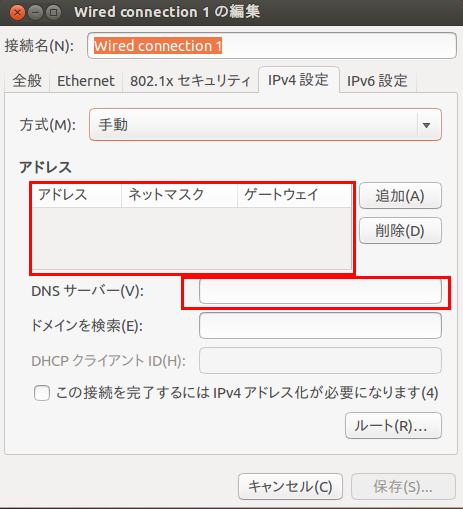This screenshot has height=509, width=463.
Task: Open the Ethernet tab
Action: [x=86, y=81]
